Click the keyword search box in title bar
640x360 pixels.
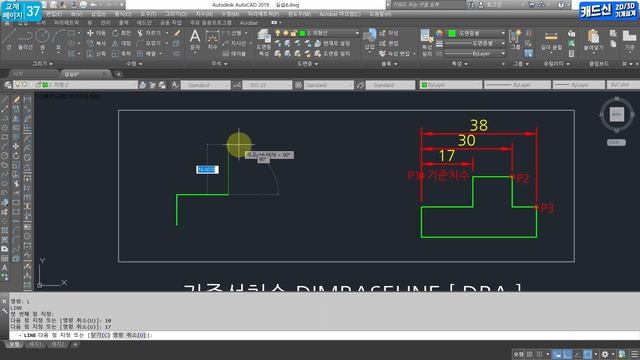[428, 4]
